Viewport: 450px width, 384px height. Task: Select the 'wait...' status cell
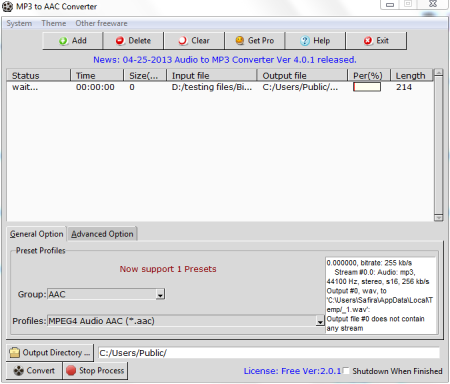pyautogui.click(x=25, y=87)
